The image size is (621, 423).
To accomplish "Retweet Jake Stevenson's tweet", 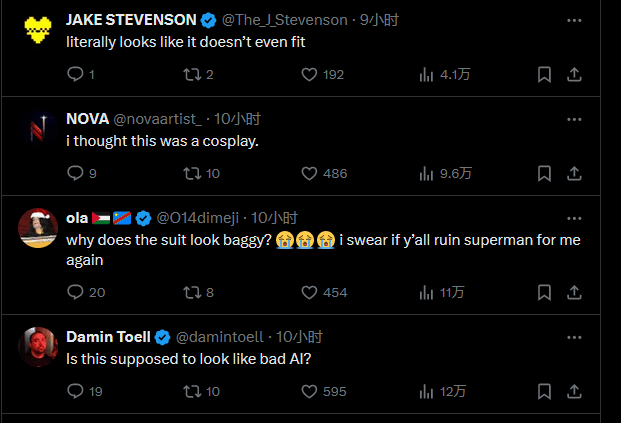I will tap(191, 74).
